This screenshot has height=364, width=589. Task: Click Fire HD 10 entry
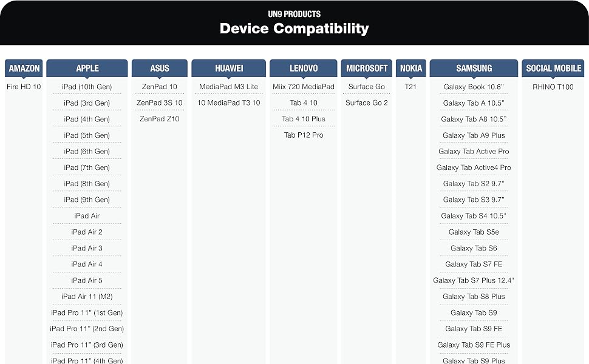coord(24,87)
